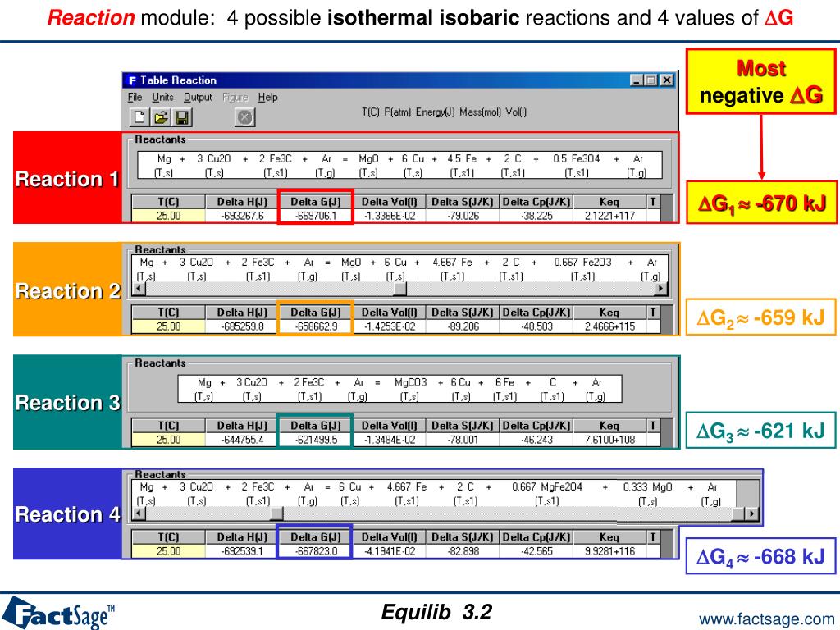Click Reaction 2 Delta Cp(J/K) column header

click(536, 313)
